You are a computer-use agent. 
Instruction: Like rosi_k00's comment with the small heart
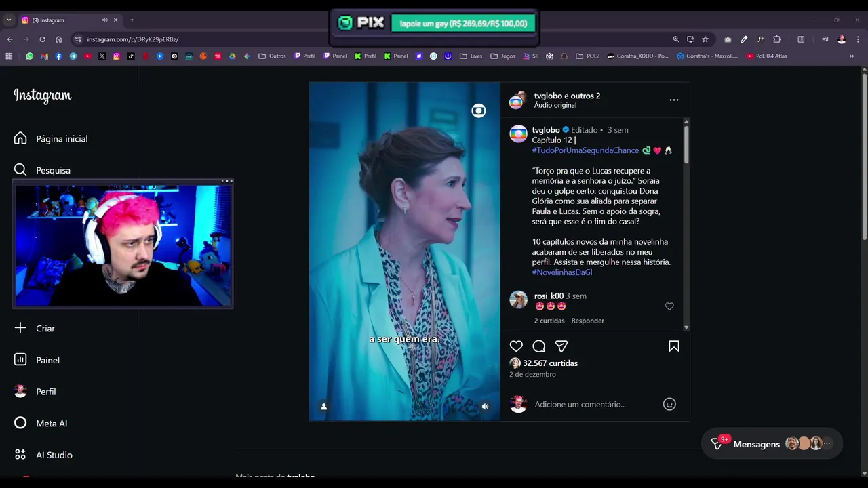[669, 306]
